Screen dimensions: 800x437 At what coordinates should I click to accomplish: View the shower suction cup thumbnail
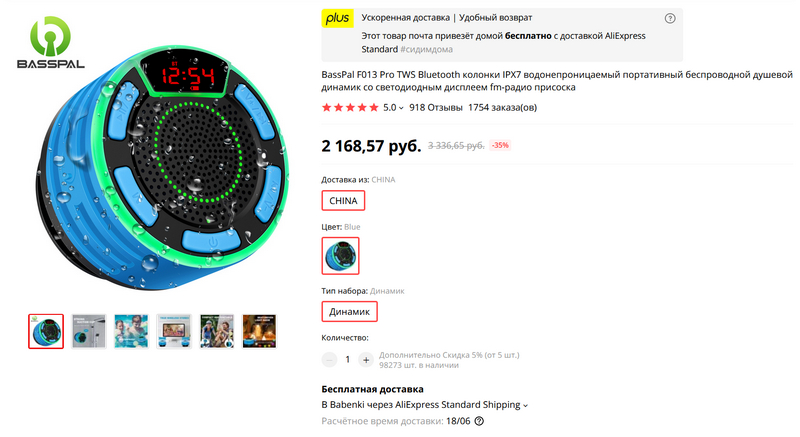click(89, 331)
